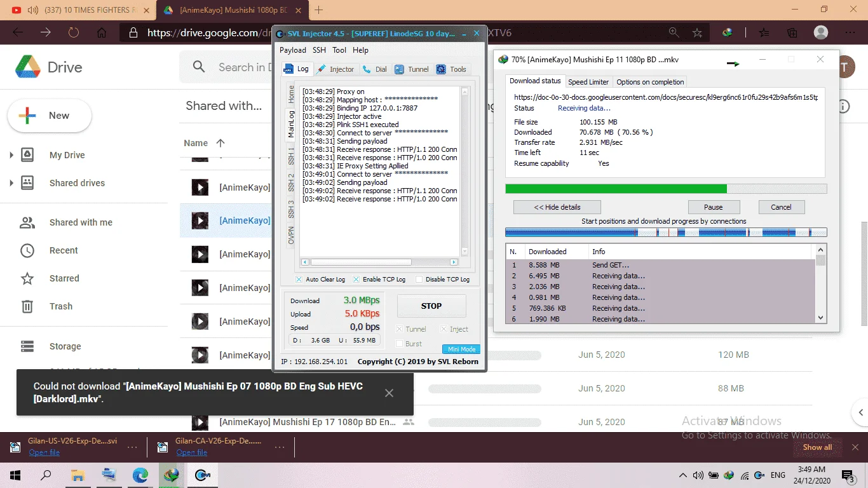Click Show all downloads button
The width and height of the screenshot is (868, 488).
click(x=817, y=447)
